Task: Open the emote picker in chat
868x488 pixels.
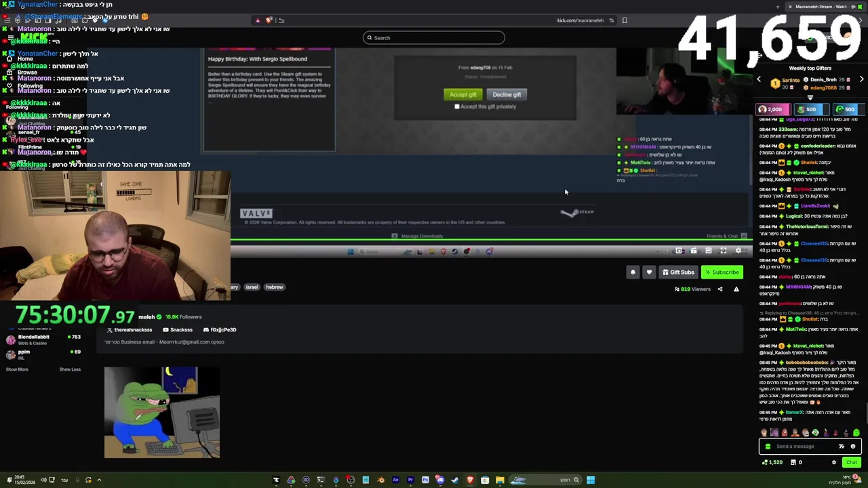Action: pyautogui.click(x=853, y=447)
